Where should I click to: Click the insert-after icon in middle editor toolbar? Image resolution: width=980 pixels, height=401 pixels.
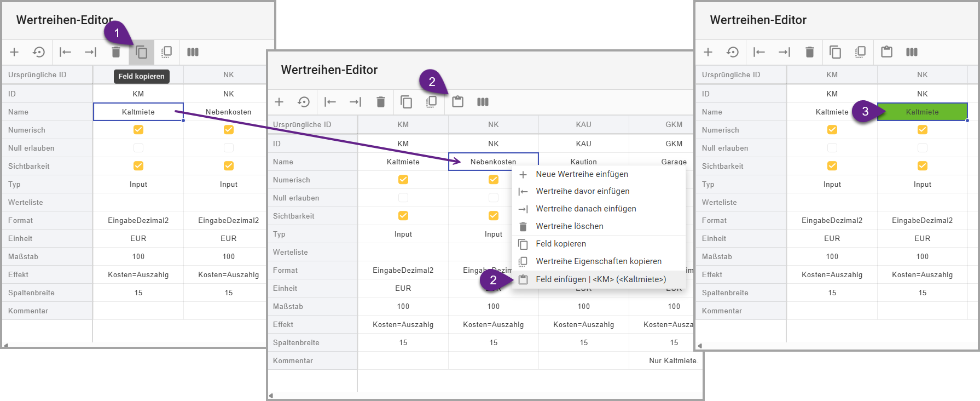(356, 102)
